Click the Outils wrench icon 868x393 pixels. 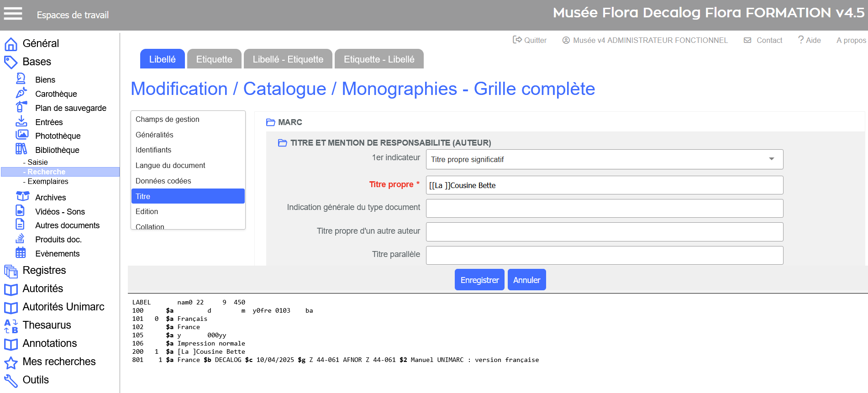coord(11,380)
